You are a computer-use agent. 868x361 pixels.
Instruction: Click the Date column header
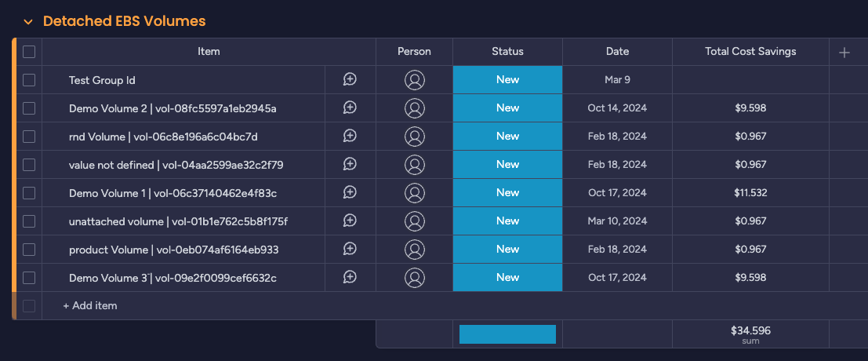[617, 52]
